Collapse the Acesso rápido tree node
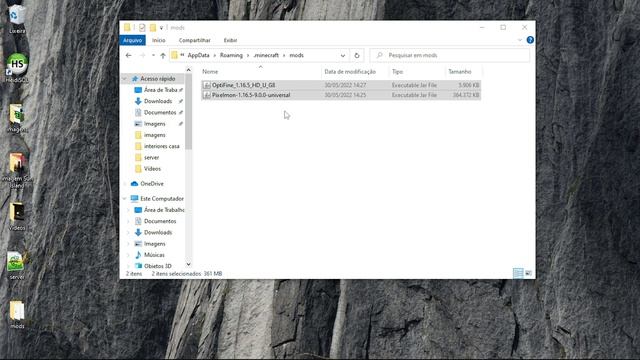The width and height of the screenshot is (640, 360). coord(124,78)
